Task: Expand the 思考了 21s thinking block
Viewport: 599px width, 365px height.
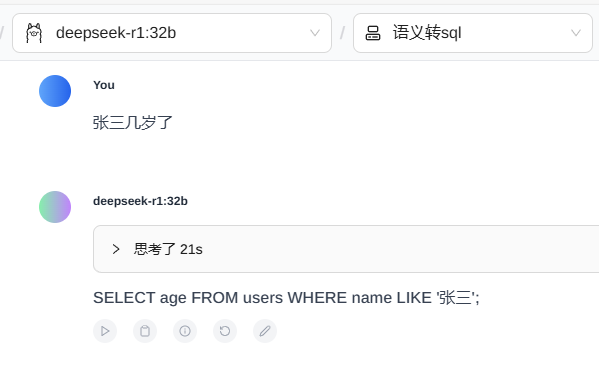Action: pos(346,249)
